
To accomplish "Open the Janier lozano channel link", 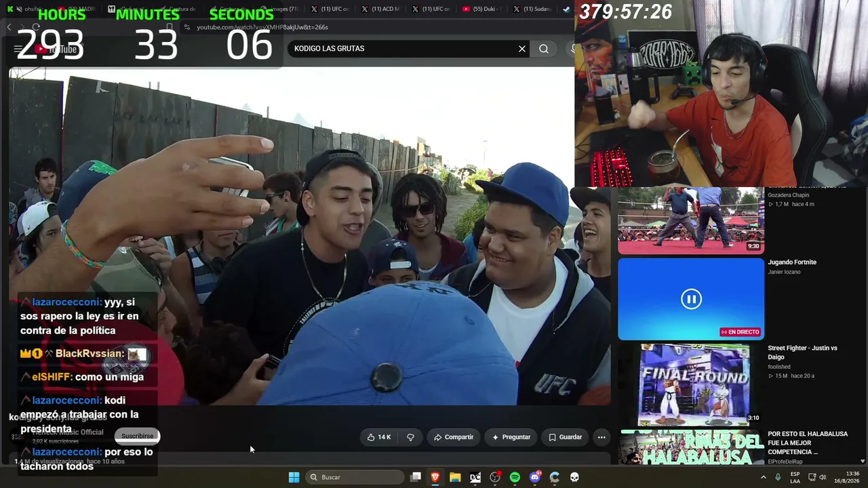I will [x=784, y=272].
